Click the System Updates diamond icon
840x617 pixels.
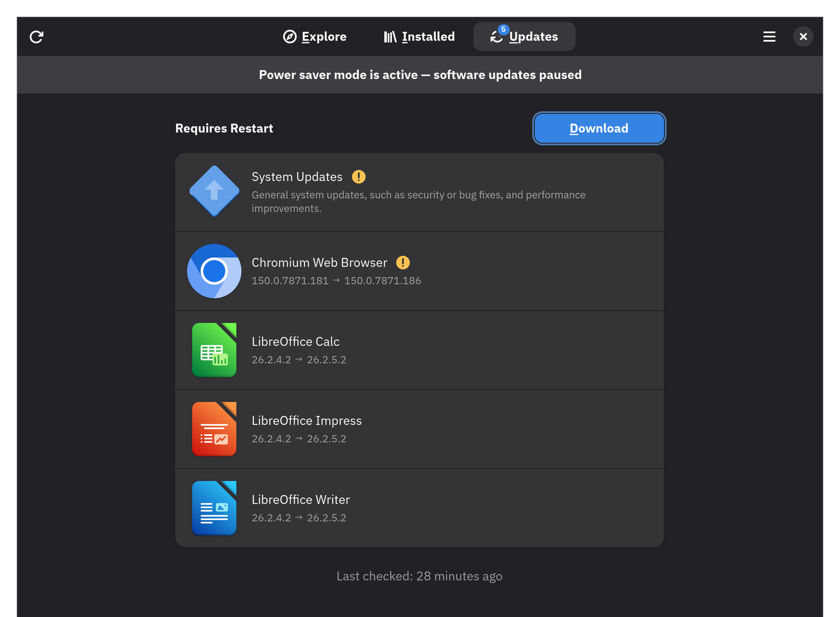pos(214,191)
